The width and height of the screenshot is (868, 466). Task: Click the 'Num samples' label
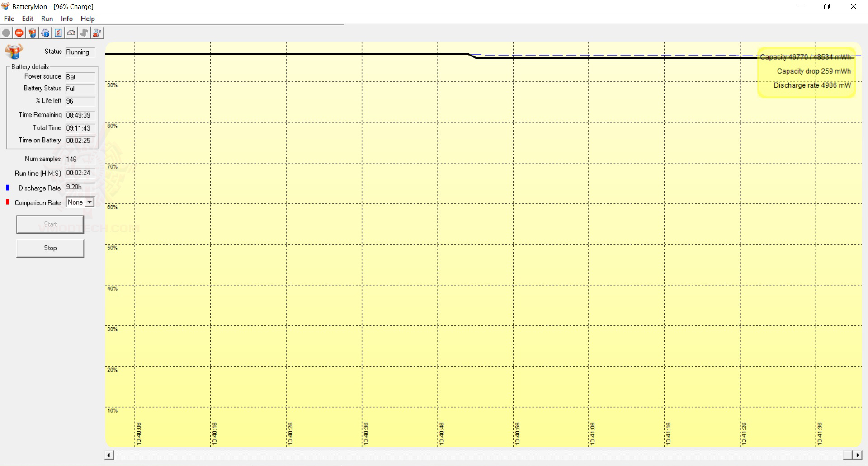[42, 159]
